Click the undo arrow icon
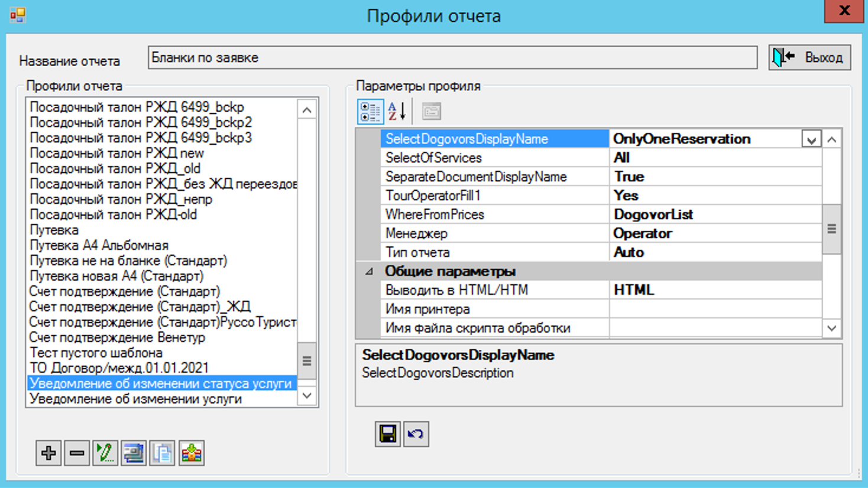The image size is (868, 488). click(416, 434)
